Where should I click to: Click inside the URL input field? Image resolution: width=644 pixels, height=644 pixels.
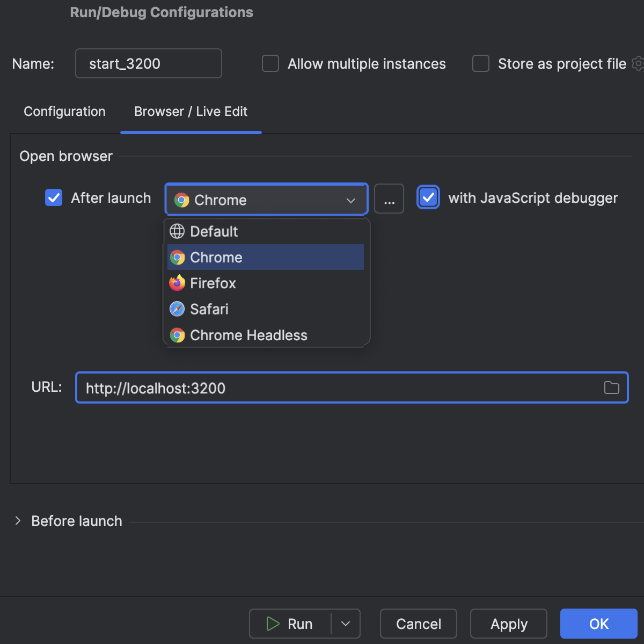coord(268,387)
